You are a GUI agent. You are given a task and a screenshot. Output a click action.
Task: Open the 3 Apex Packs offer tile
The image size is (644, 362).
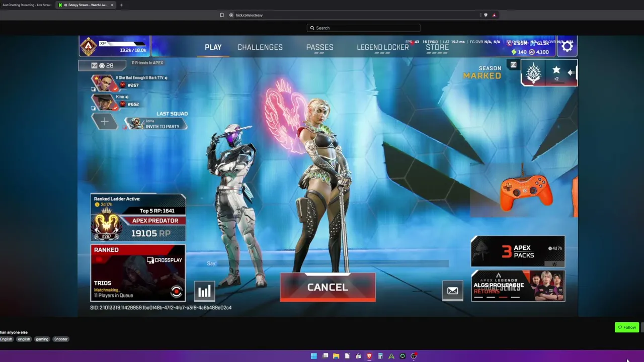tap(518, 251)
